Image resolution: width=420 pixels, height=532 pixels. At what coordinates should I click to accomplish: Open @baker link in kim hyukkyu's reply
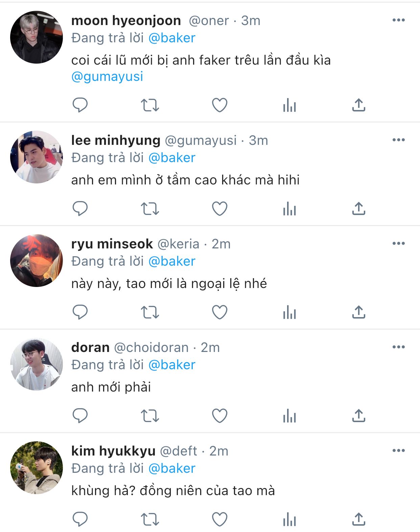pos(172,469)
